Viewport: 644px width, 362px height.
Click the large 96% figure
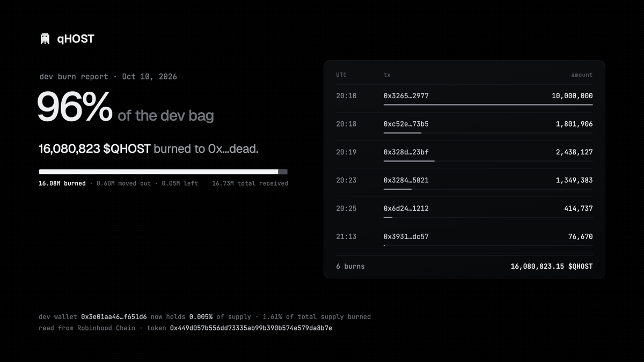tap(75, 107)
